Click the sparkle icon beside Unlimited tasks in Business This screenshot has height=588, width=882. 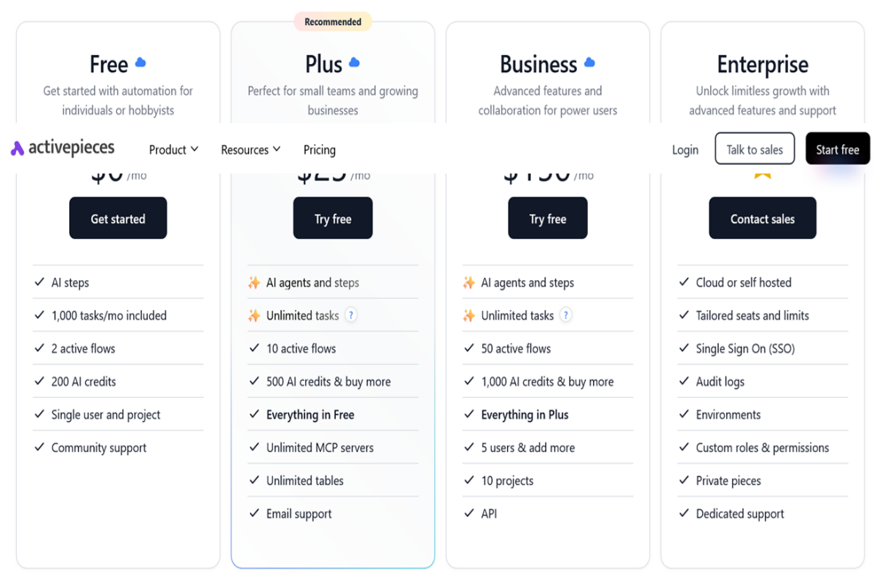point(468,315)
